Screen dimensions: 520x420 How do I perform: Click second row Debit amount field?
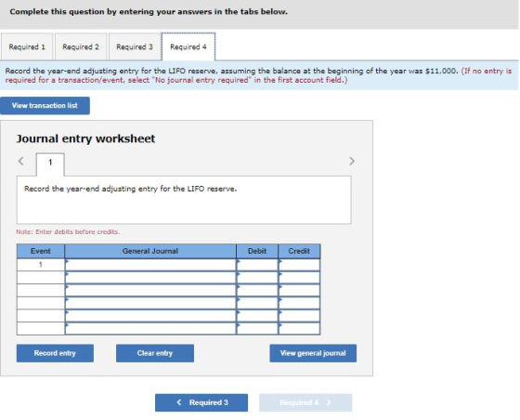[x=257, y=277]
